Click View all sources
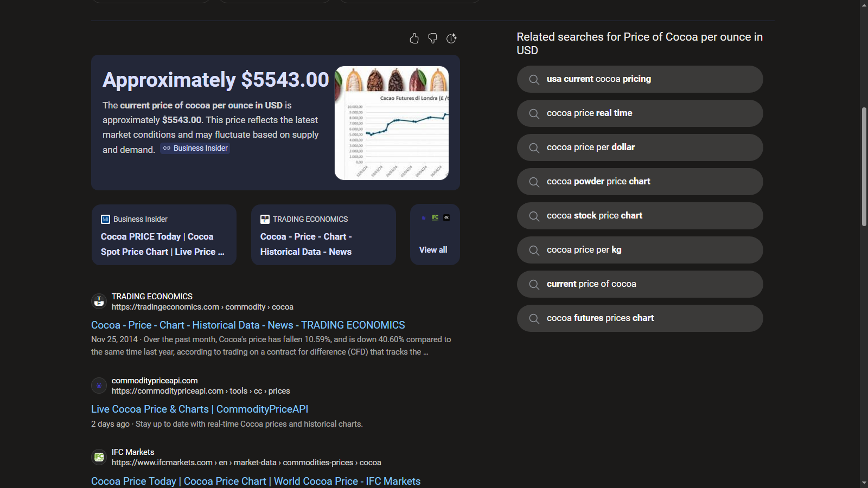Viewport: 868px width, 488px height. coord(435,235)
